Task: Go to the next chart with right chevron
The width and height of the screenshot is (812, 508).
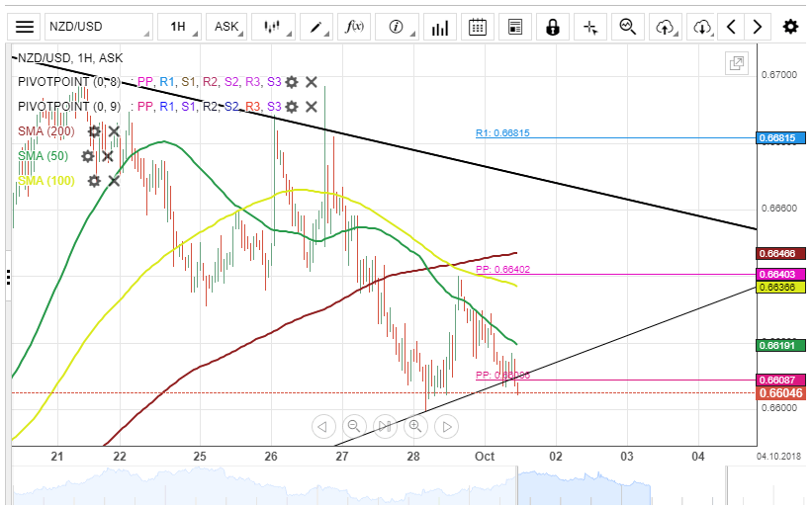Action: 757,27
